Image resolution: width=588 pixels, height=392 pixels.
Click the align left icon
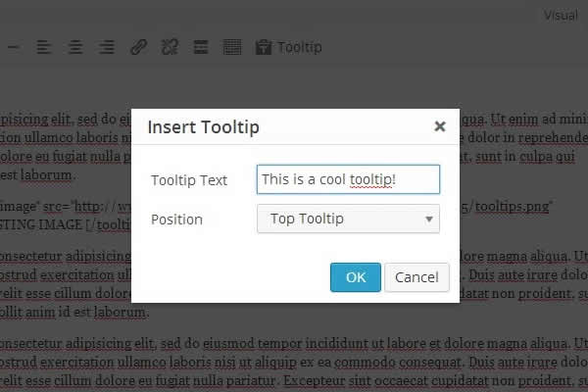(x=44, y=47)
